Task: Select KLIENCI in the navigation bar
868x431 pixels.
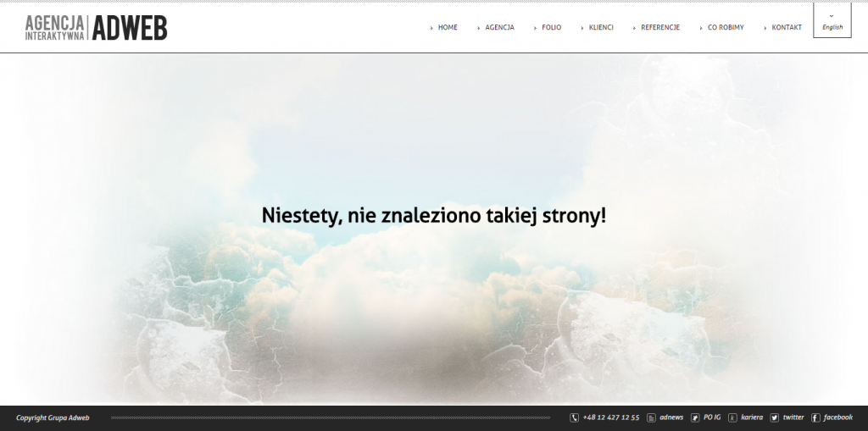Action: [601, 28]
